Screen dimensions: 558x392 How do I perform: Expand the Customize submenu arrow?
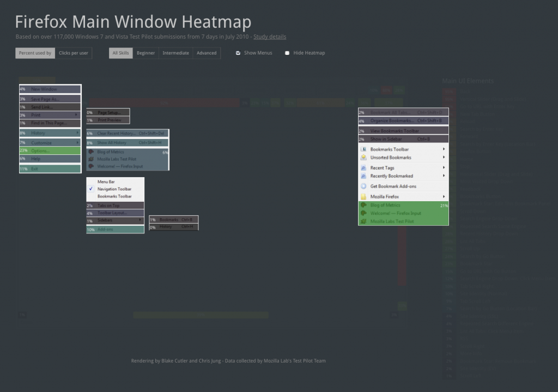click(x=77, y=142)
